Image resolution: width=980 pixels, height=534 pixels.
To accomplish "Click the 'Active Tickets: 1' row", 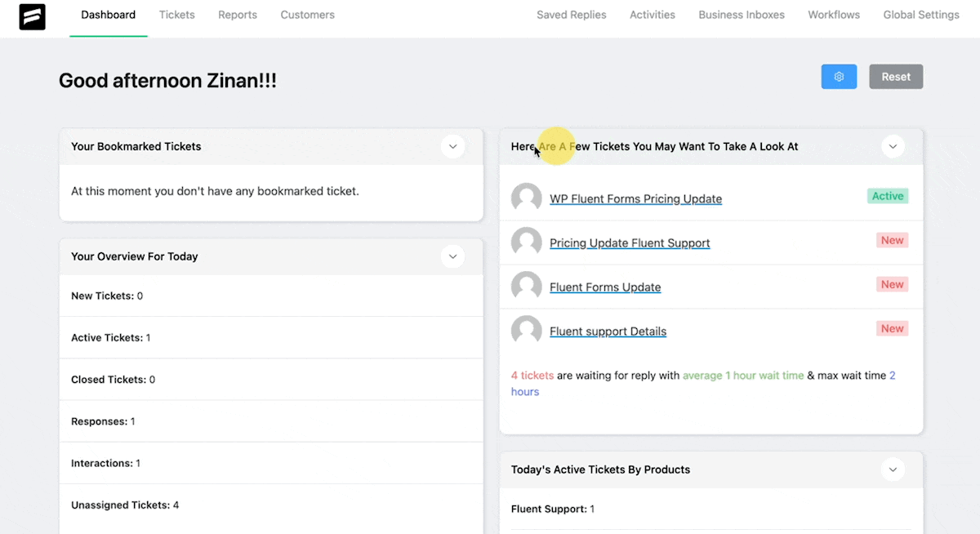I will (x=271, y=337).
